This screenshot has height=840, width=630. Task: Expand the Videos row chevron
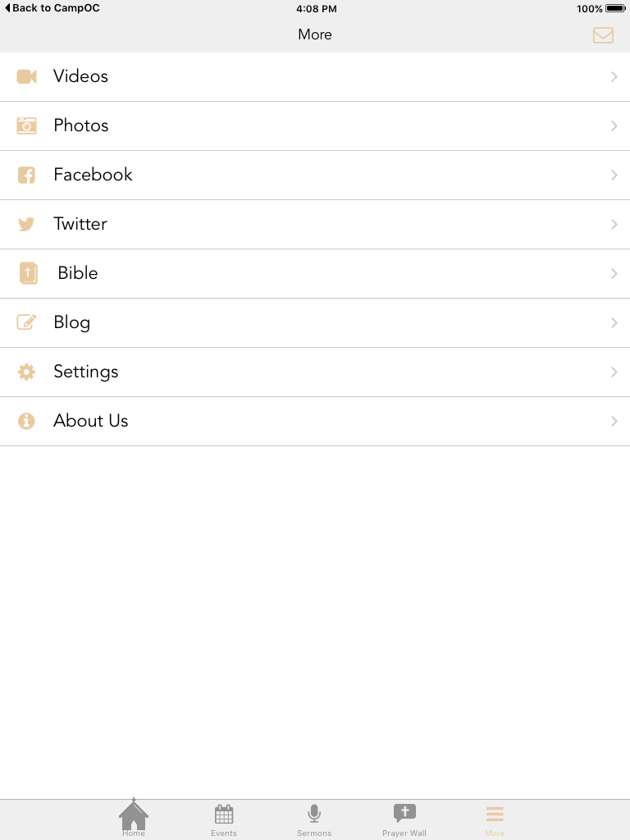pos(614,76)
